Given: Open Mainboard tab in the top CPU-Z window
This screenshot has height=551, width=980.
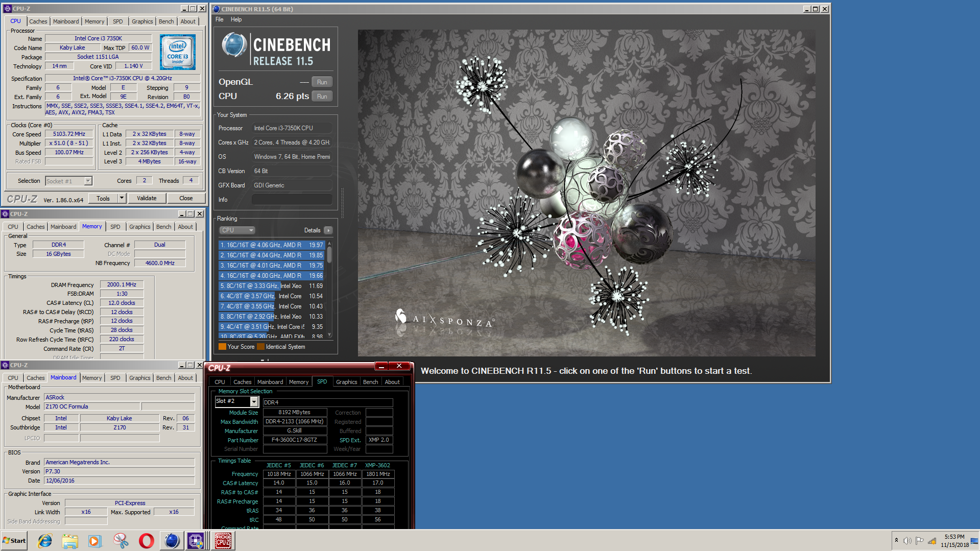Looking at the screenshot, I should [66, 21].
